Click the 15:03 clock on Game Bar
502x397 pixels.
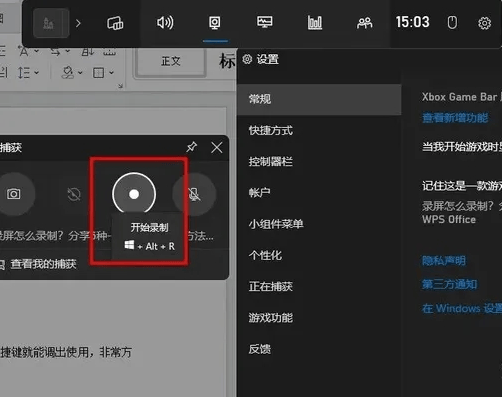[x=413, y=22]
